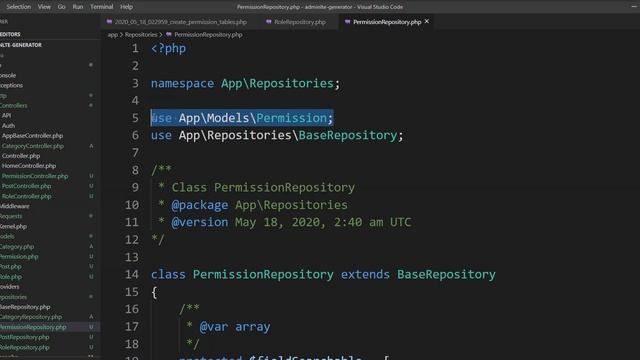Open Controller.php in explorer
The image size is (640, 360).
(21, 156)
